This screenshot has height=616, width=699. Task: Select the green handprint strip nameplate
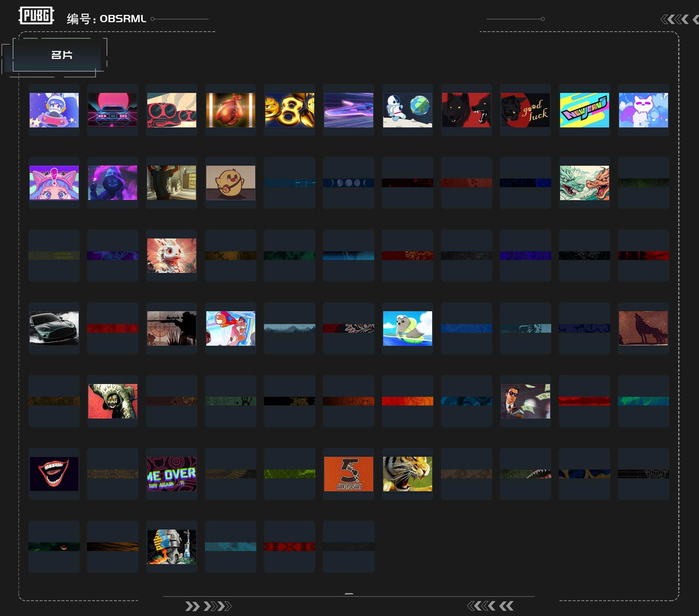click(x=230, y=401)
